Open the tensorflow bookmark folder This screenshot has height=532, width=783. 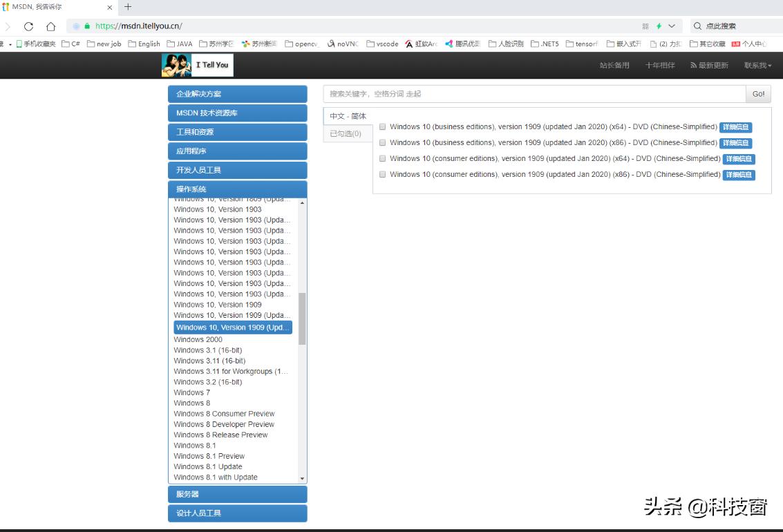[x=582, y=44]
